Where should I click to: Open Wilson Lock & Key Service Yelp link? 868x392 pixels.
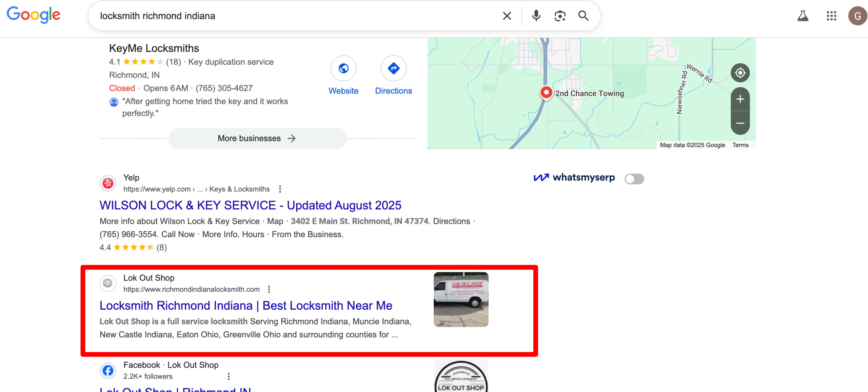[250, 205]
